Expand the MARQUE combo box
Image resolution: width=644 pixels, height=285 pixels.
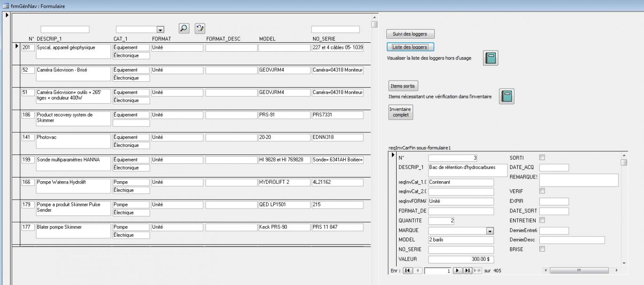pyautogui.click(x=491, y=231)
